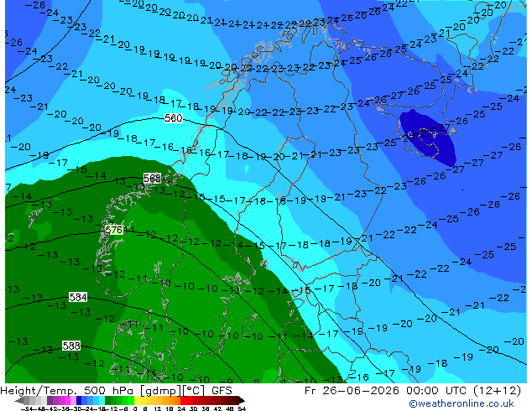The width and height of the screenshot is (532, 411).
Task: Click the 'Fr 26-06-2026 00:00 UTC' date label
Action: point(386,391)
